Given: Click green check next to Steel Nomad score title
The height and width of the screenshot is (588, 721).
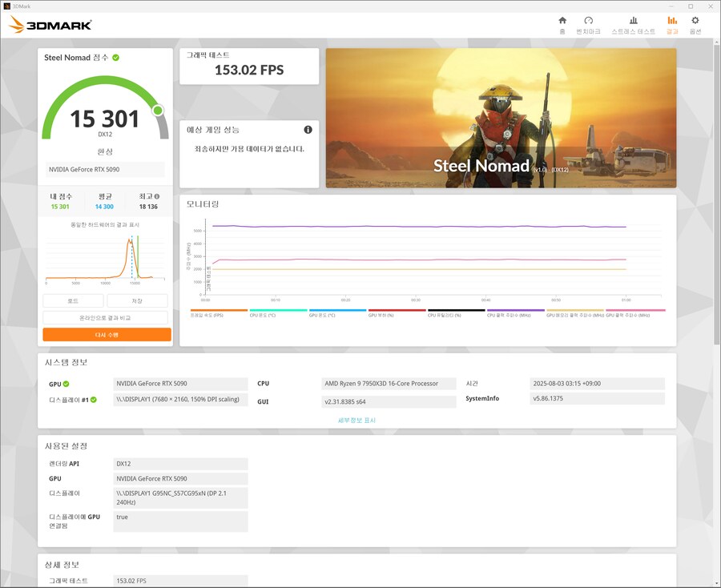Looking at the screenshot, I should [x=116, y=58].
